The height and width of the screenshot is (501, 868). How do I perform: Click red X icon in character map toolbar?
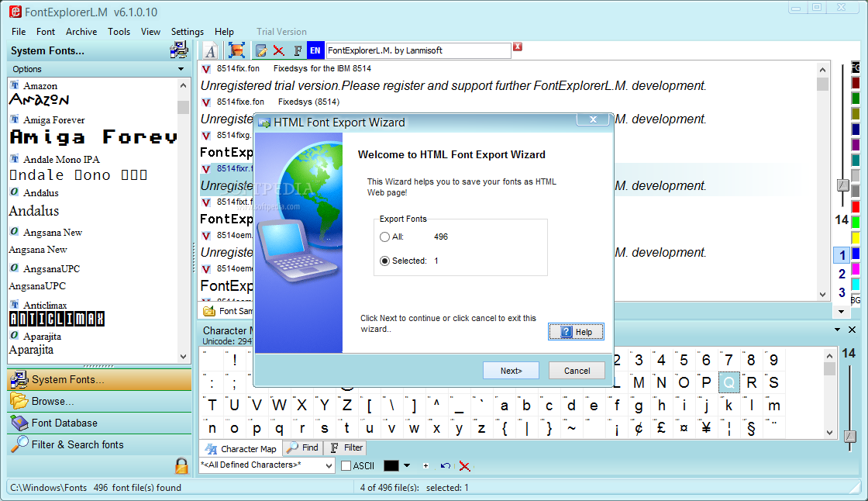pyautogui.click(x=464, y=466)
